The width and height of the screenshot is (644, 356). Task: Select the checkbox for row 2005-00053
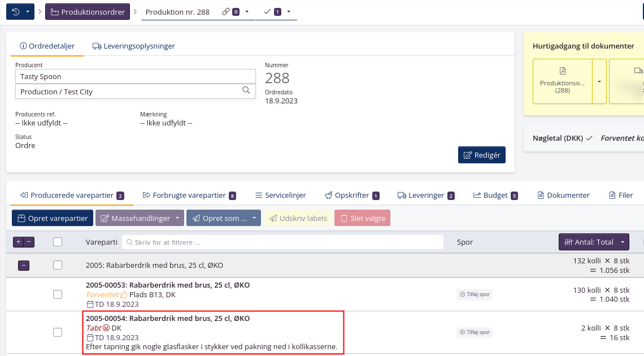click(x=57, y=294)
